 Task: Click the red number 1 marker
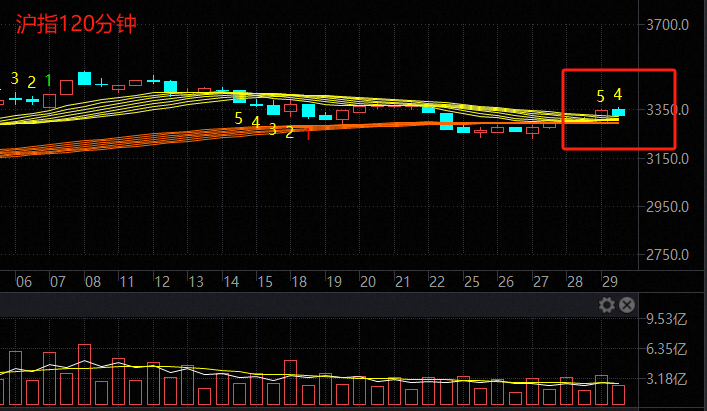308,134
